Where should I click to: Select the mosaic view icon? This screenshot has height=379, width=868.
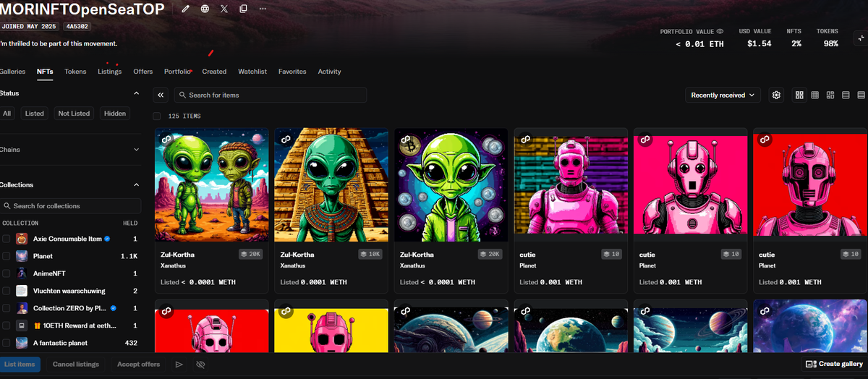(x=830, y=95)
